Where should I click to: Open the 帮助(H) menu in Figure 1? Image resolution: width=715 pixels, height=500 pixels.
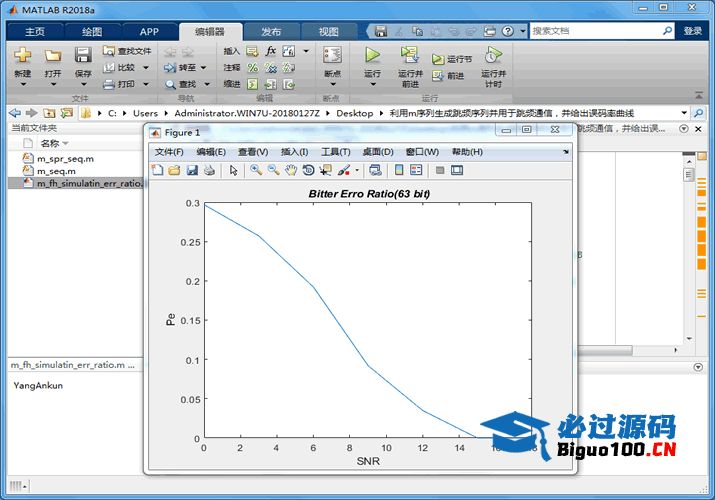[x=467, y=152]
